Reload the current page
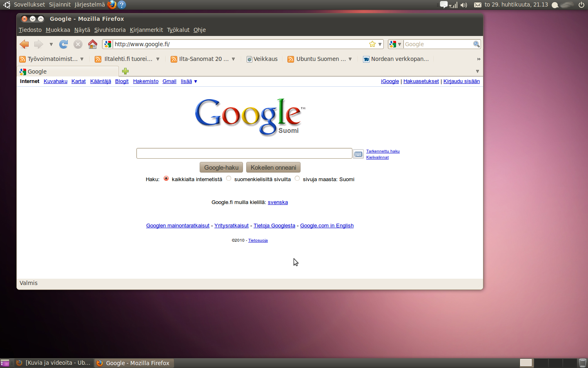Screen dimensions: 588x368 point(63,44)
